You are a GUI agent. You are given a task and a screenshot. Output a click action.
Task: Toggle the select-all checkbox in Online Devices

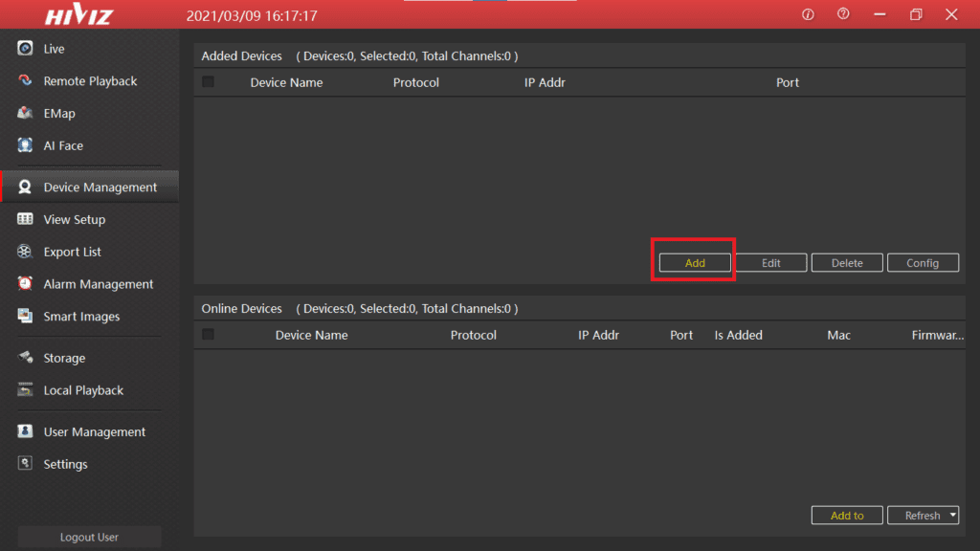(206, 335)
